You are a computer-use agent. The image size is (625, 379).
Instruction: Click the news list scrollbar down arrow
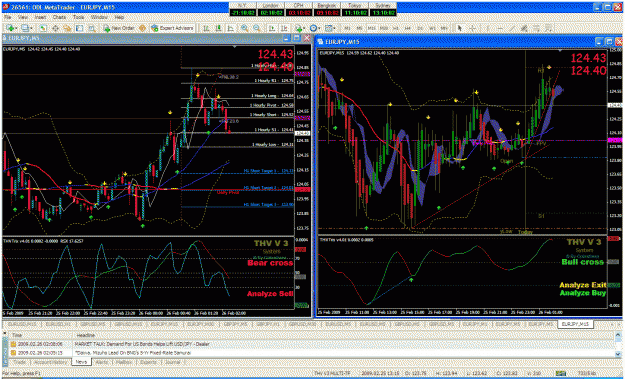[x=619, y=354]
